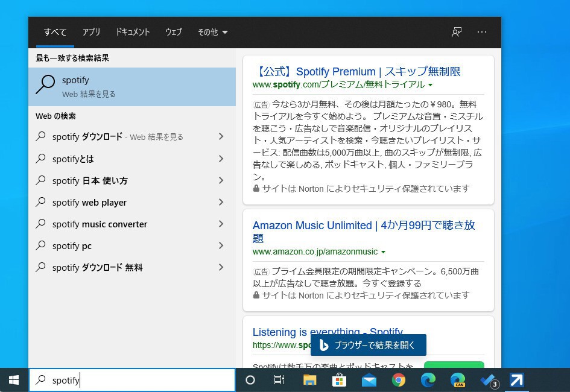Expand the chevron for spotify ダウンロード 無料
This screenshot has height=392, width=570.
click(x=221, y=267)
